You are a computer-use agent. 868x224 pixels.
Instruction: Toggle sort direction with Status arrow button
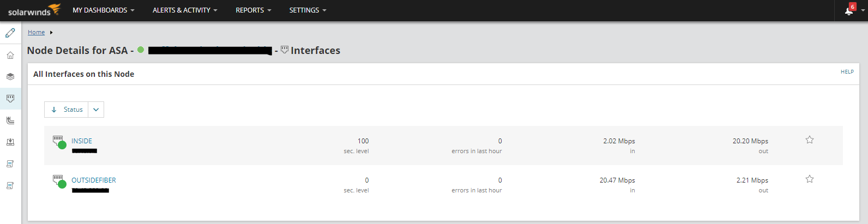(67, 110)
